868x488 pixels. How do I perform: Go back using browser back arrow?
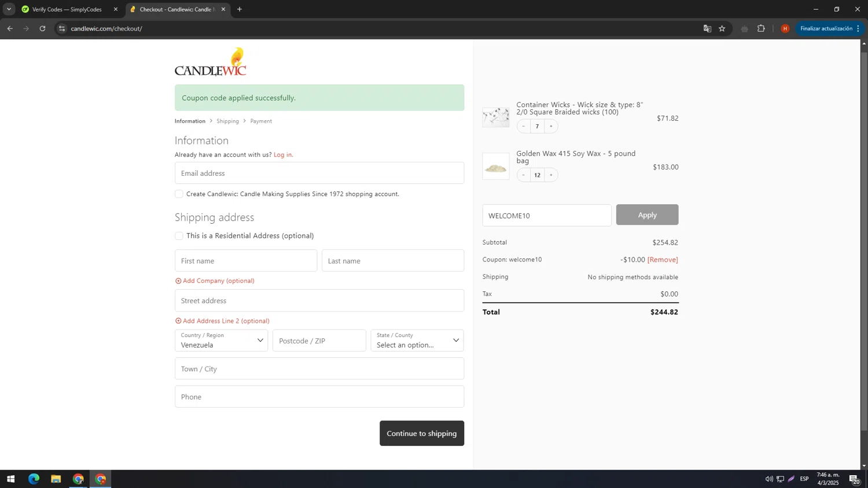click(x=10, y=28)
